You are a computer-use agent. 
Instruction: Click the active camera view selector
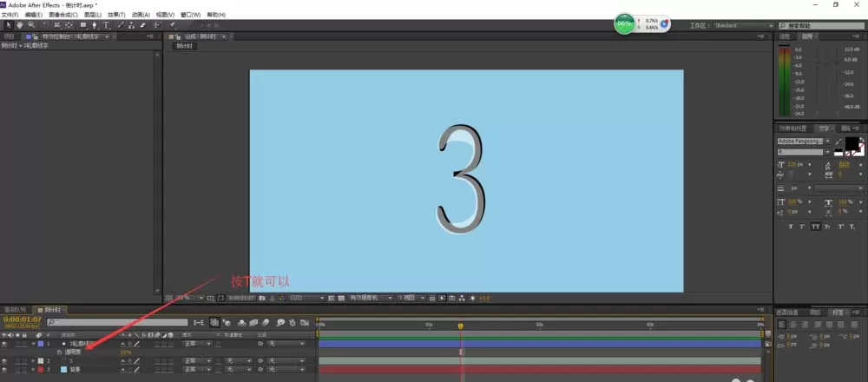(x=371, y=298)
